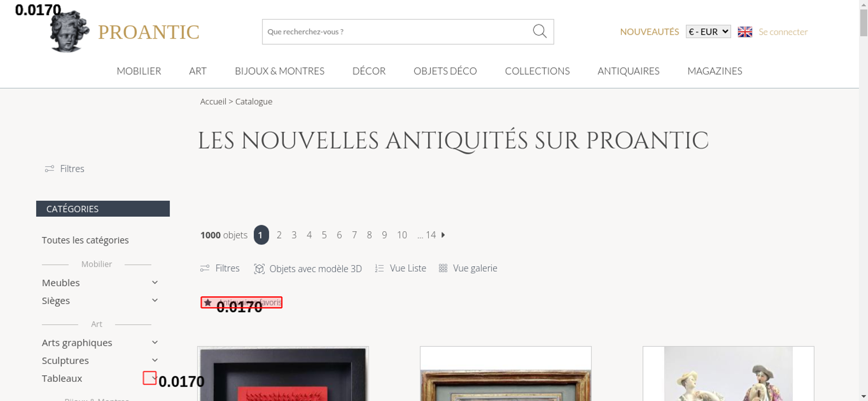The image size is (868, 401).
Task: Open the ANTIQUAIRES menu item
Action: [628, 71]
